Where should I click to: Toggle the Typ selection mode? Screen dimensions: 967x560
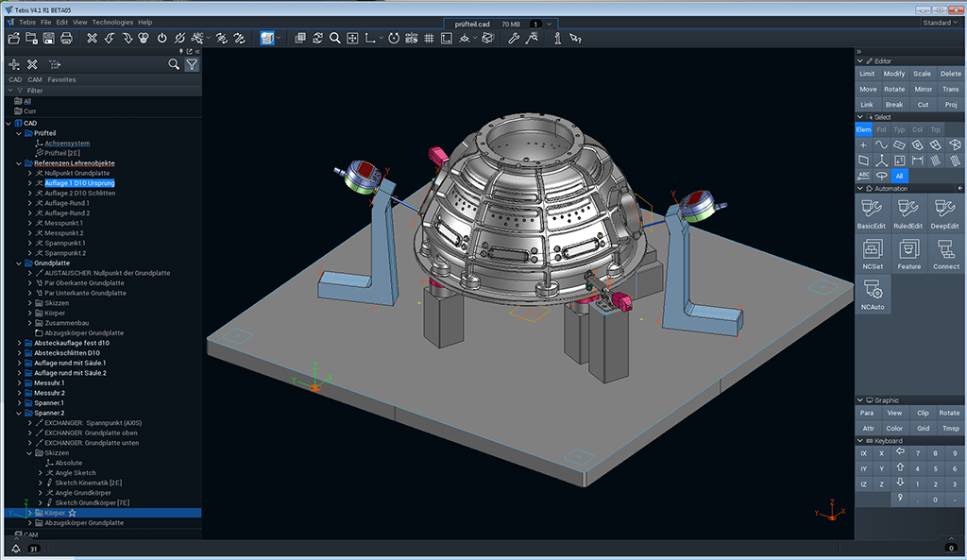pyautogui.click(x=899, y=129)
